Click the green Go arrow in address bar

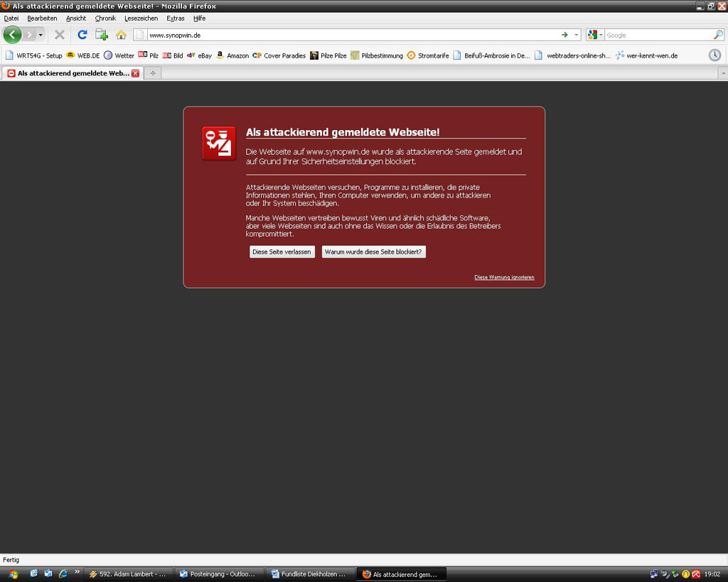pyautogui.click(x=564, y=35)
